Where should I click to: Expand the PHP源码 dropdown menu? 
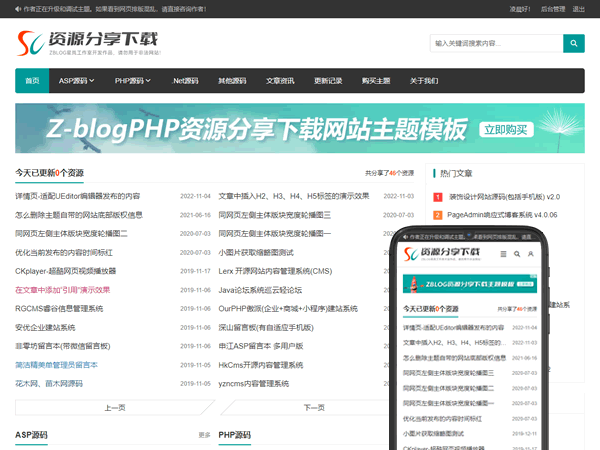coord(134,81)
